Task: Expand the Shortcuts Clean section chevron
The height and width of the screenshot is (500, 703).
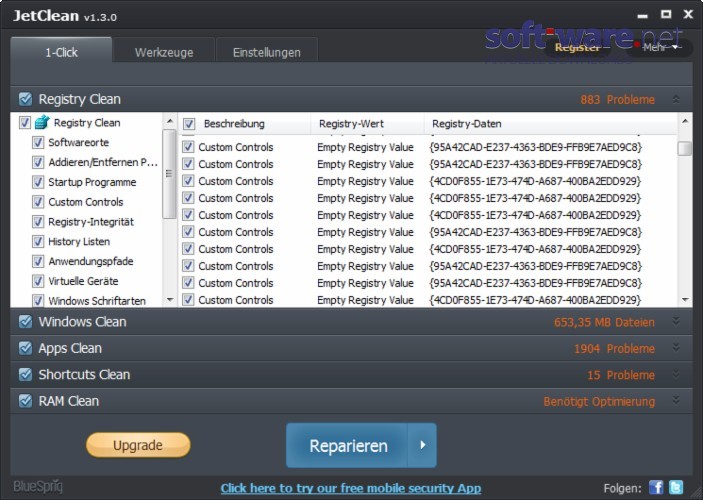Action: point(676,374)
